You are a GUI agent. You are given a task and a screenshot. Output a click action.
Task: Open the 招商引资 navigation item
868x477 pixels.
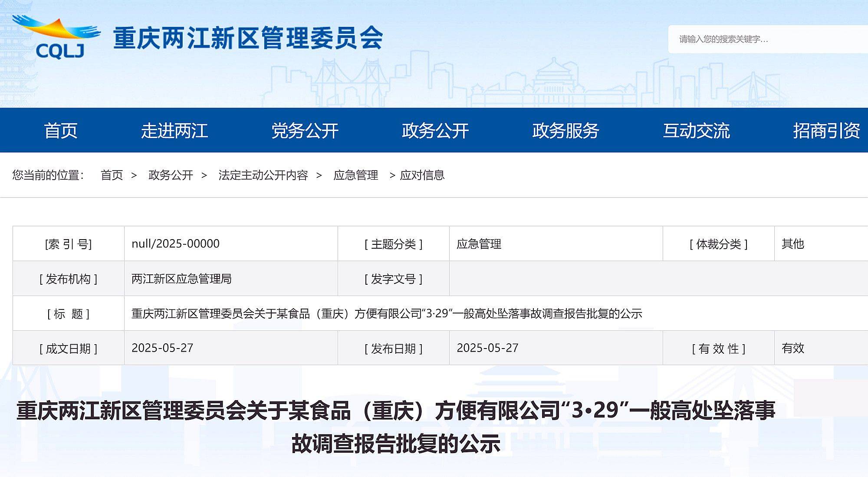click(827, 131)
